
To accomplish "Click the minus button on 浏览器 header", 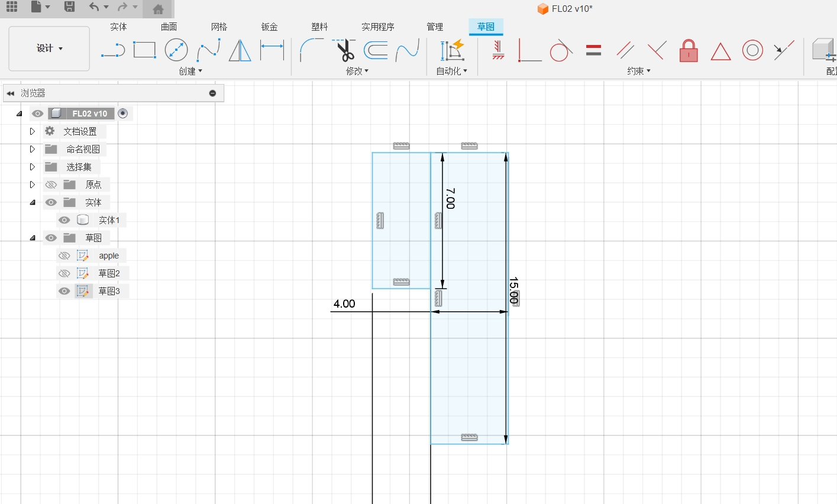I will (x=212, y=93).
